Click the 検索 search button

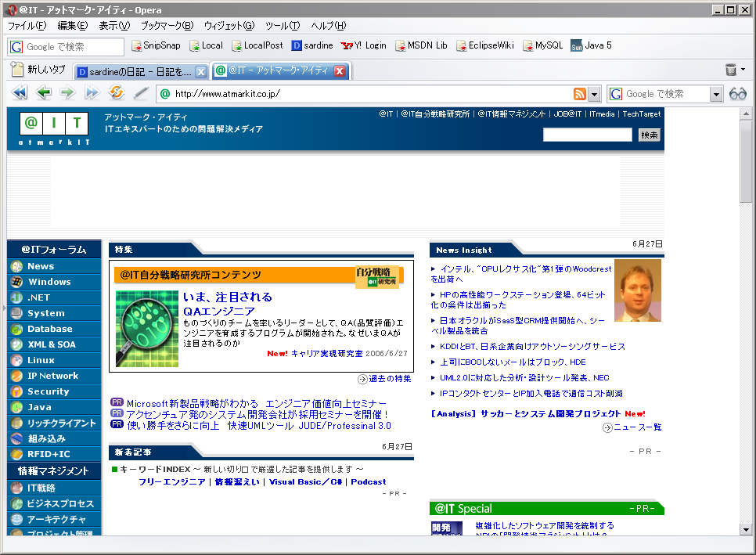coord(649,135)
